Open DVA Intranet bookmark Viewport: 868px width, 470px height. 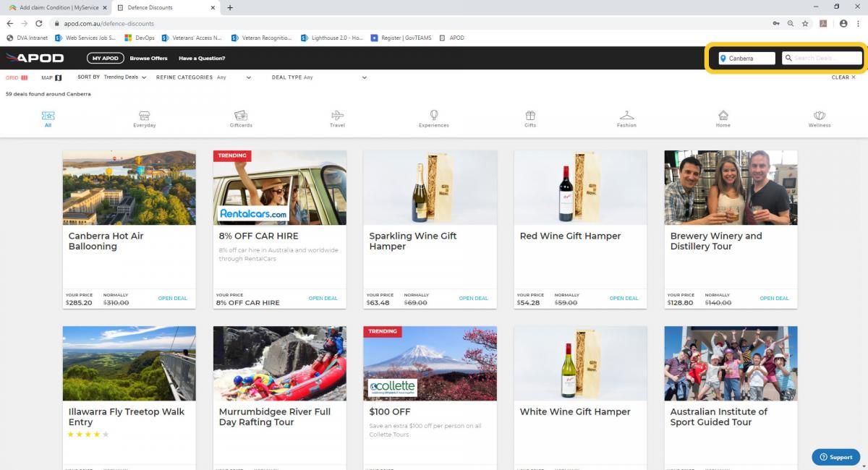(26, 38)
